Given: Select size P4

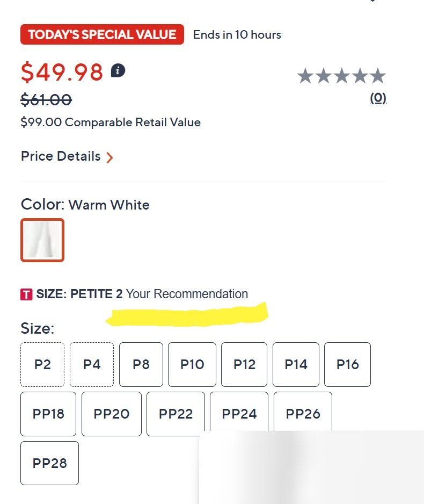Looking at the screenshot, I should 92,364.
